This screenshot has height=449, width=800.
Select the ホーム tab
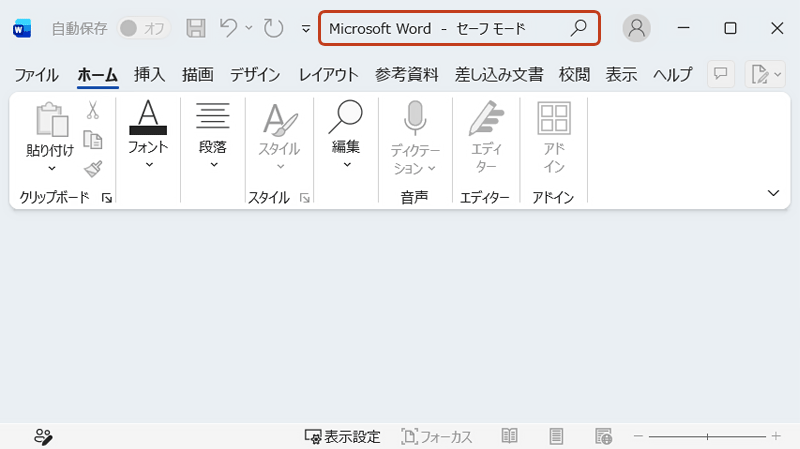(x=97, y=75)
